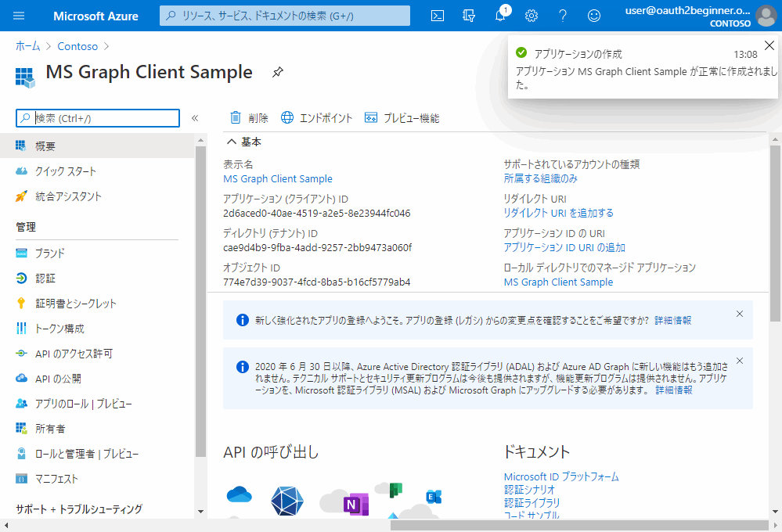Click the user account avatar
The image size is (782, 532).
tap(766, 16)
